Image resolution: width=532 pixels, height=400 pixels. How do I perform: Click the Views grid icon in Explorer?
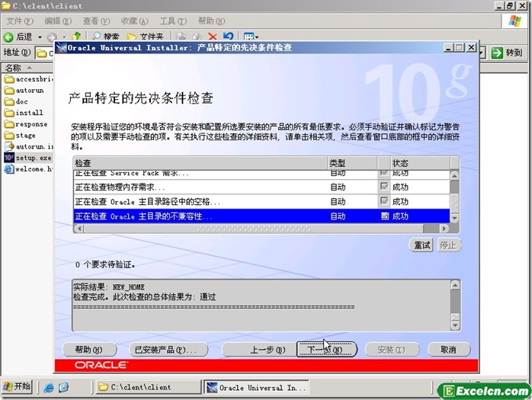(x=248, y=37)
